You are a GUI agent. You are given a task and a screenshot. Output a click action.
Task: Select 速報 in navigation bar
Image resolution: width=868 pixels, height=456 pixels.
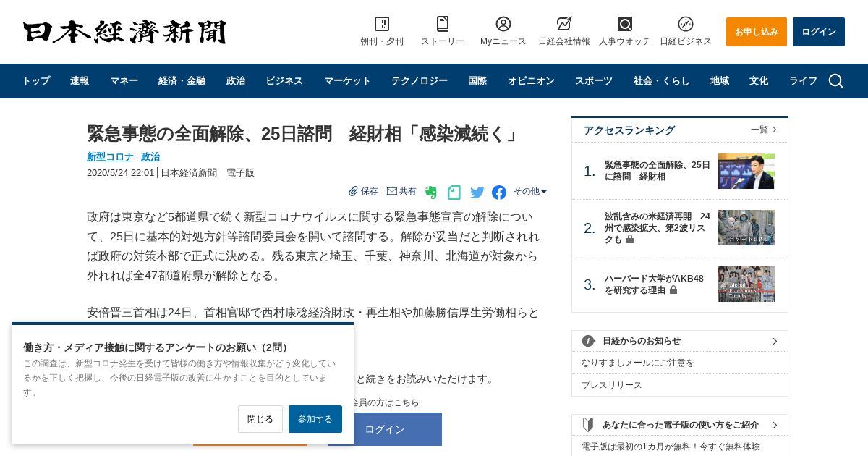(80, 81)
